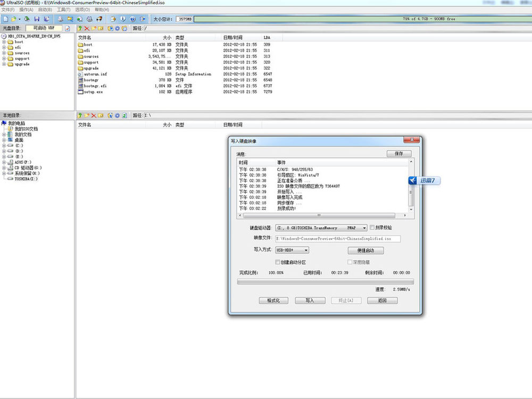Click the 日期/时间 column header in the disc file list

pos(238,38)
